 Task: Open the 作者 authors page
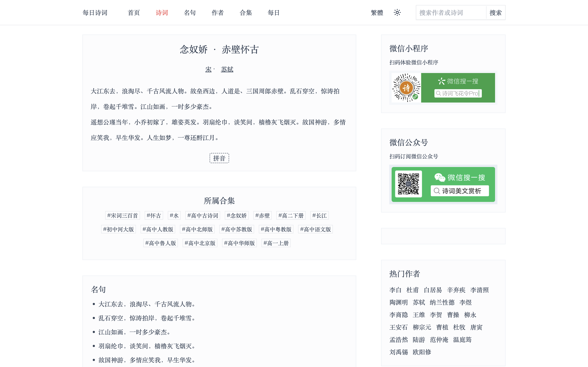click(218, 12)
